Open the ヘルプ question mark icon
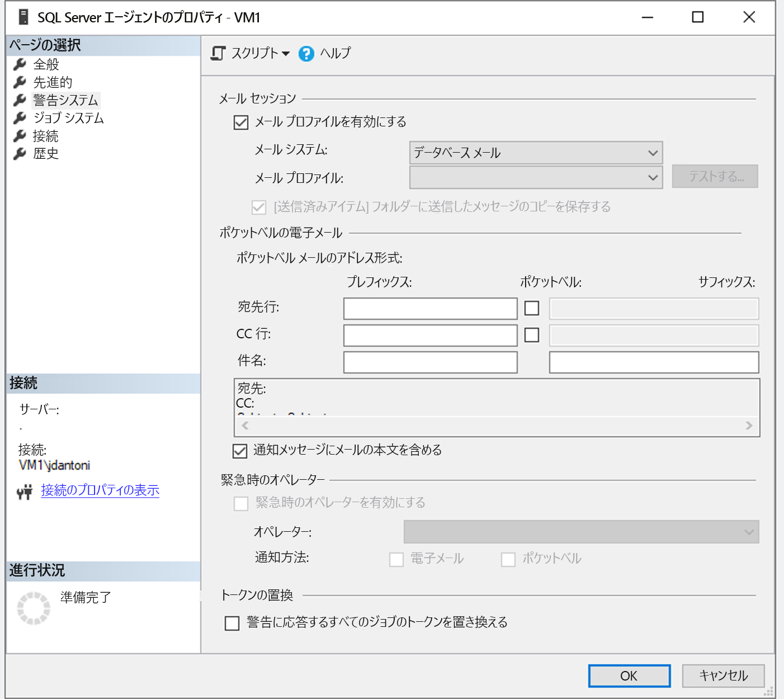 (306, 53)
